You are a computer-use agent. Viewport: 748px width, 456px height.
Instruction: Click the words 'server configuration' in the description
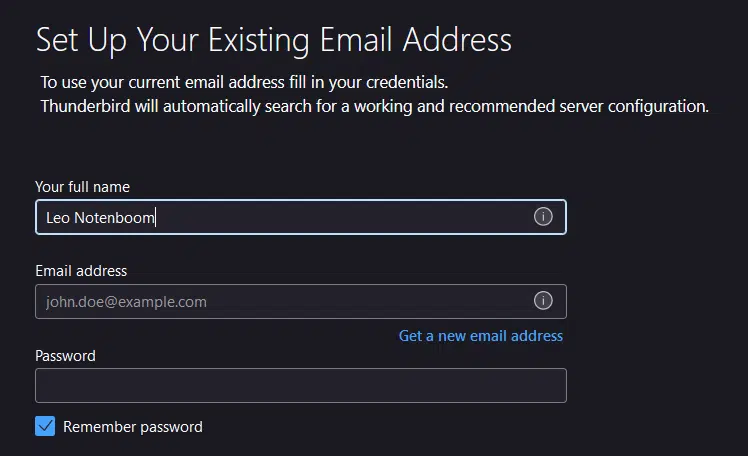[634, 106]
